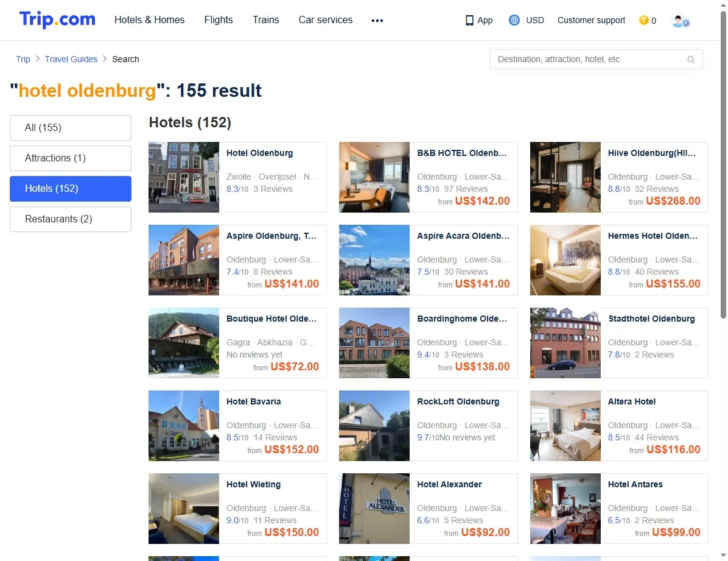This screenshot has width=728, height=561.
Task: Click the search magnifier icon
Action: (x=691, y=60)
